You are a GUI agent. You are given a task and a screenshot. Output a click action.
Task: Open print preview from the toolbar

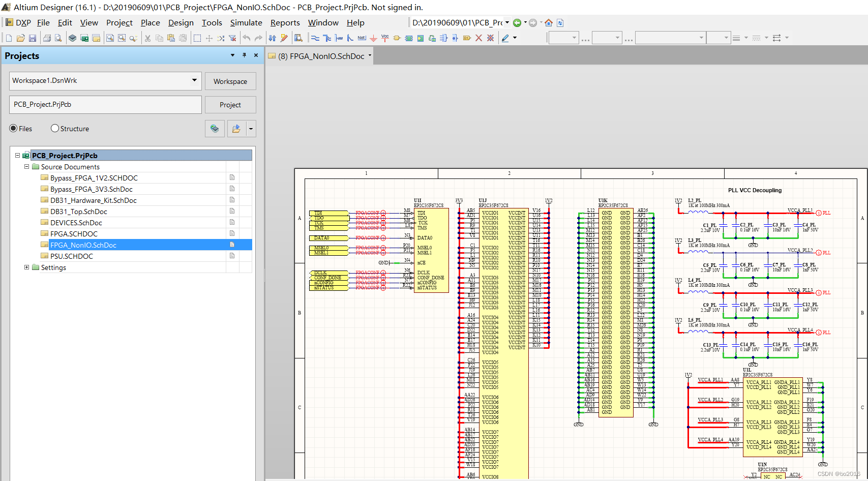(58, 38)
